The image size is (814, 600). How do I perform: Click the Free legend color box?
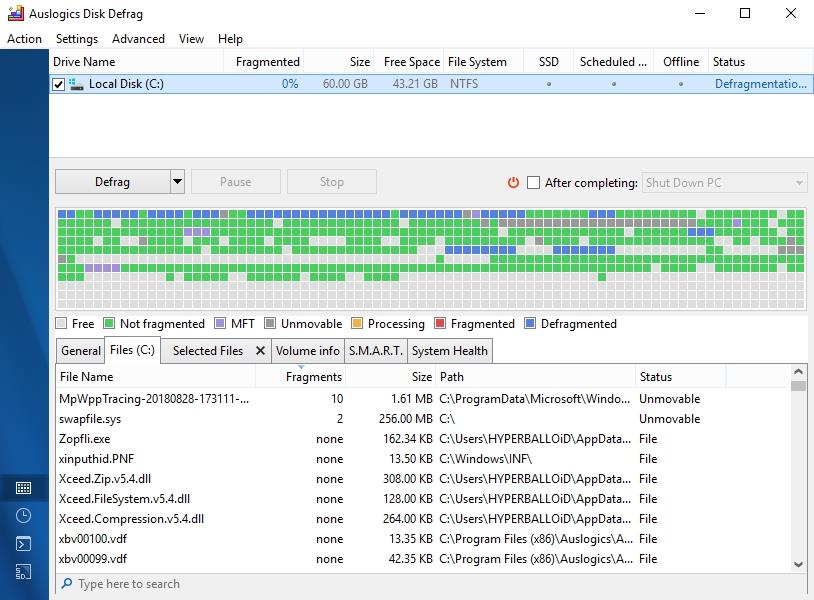point(61,323)
